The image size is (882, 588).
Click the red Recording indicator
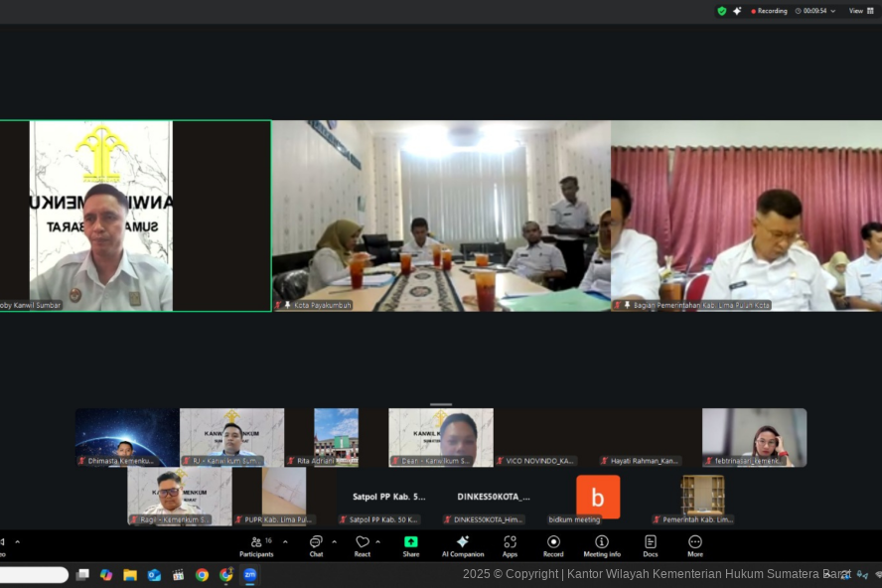point(769,11)
